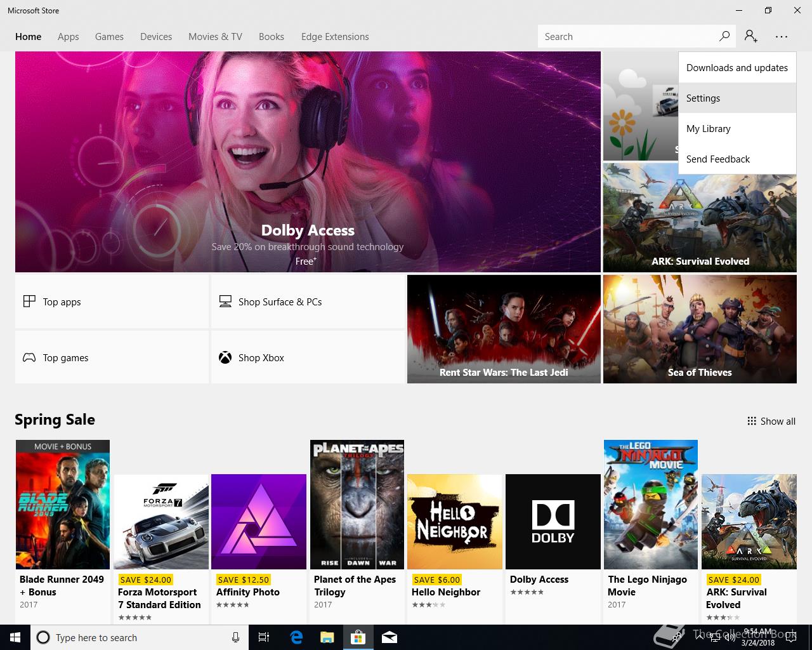Screen dimensions: 812x650
Task: Click the SAVE $6.00 badge
Action: tap(436, 580)
